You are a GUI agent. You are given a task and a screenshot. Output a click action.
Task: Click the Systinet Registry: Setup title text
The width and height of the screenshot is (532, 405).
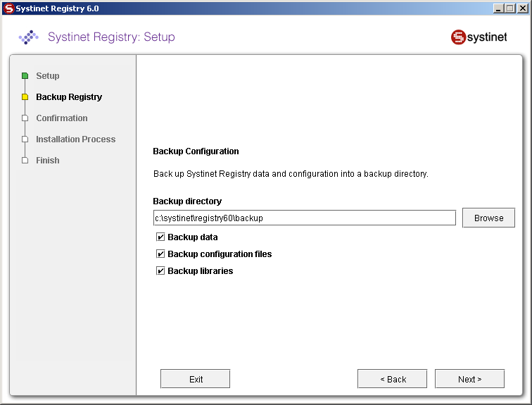pyautogui.click(x=111, y=37)
